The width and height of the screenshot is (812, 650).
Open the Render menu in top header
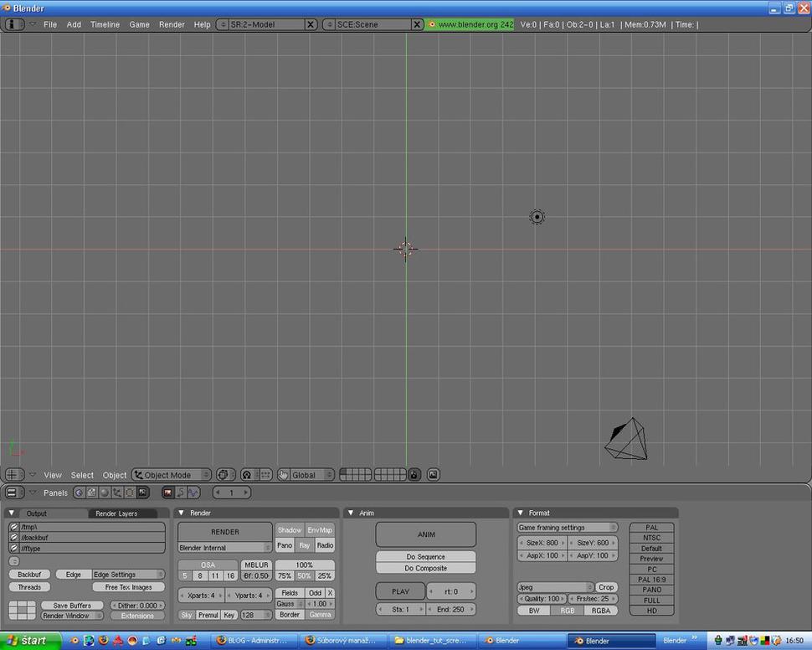coord(172,24)
